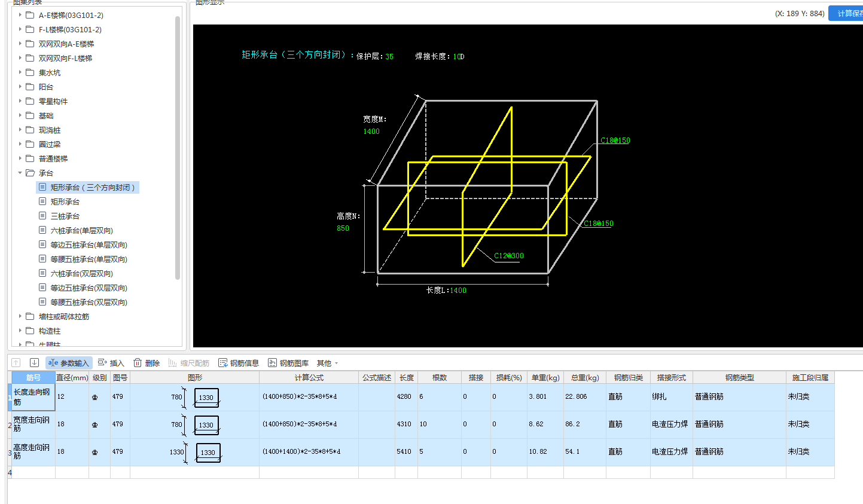Select the 双网双向F-L楼梯 folder

pyautogui.click(x=65, y=58)
